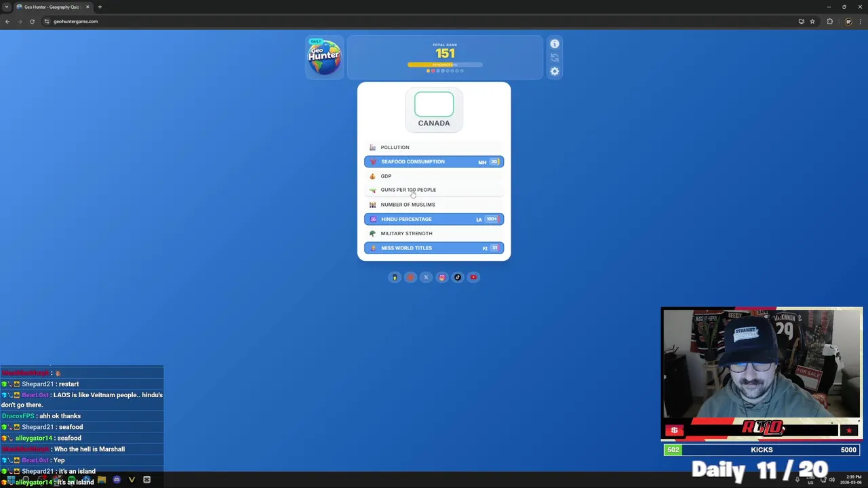Open Discord from the taskbar
The width and height of the screenshot is (868, 488).
tap(117, 480)
